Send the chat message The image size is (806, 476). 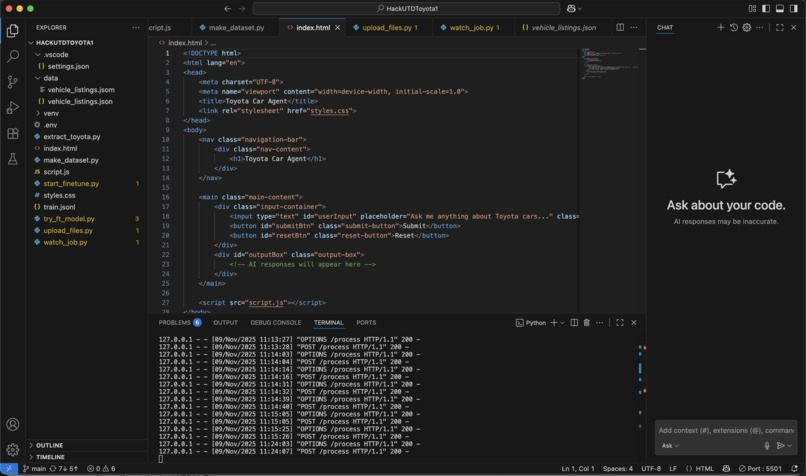coord(780,446)
